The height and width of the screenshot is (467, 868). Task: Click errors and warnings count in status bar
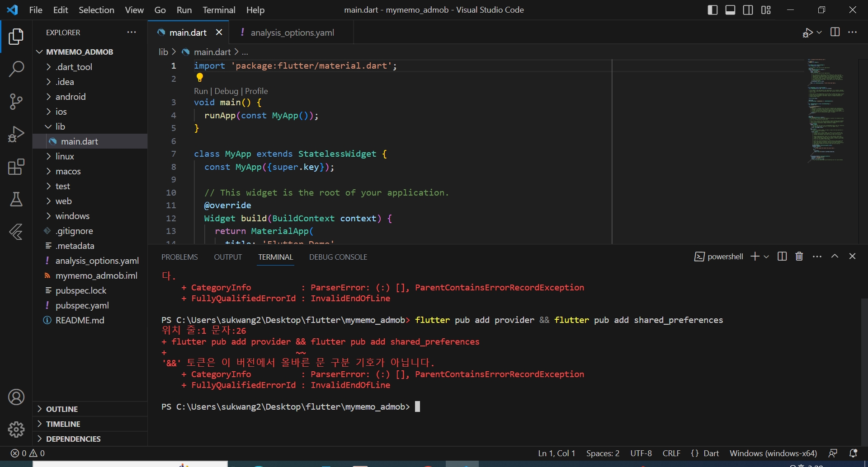coord(28,453)
